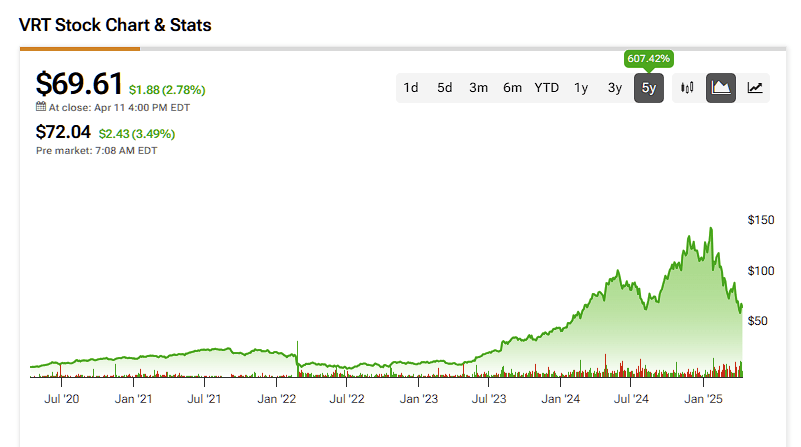This screenshot has height=447, width=801.
Task: Click the Jan '25 x-axis label
Action: click(x=703, y=399)
